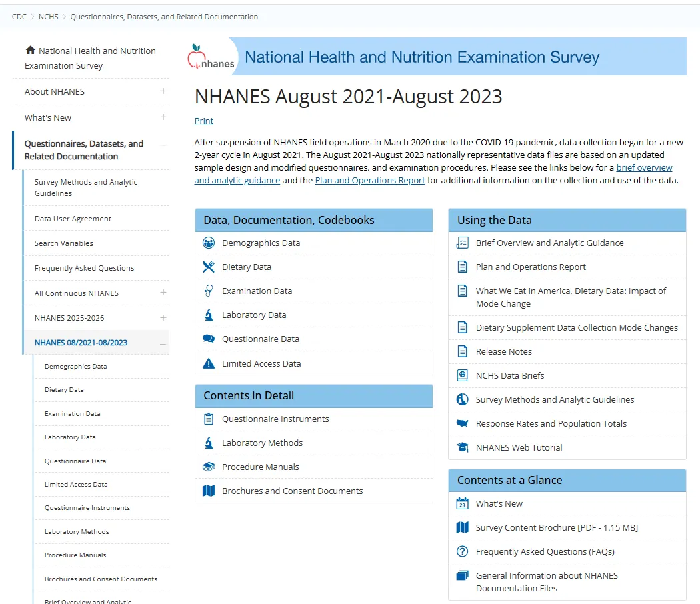Open the Plan and Operations Report paragraph link

tap(369, 181)
